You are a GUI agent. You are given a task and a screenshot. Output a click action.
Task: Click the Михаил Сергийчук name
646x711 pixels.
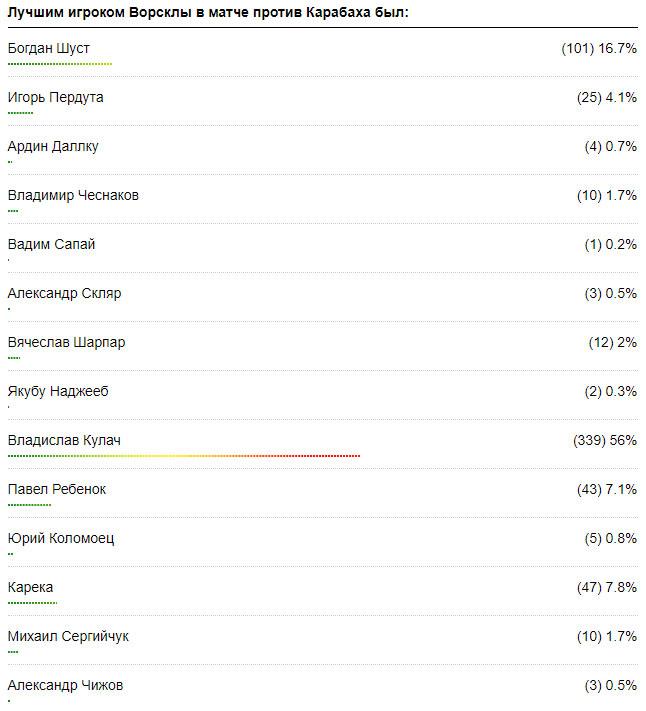(x=68, y=636)
